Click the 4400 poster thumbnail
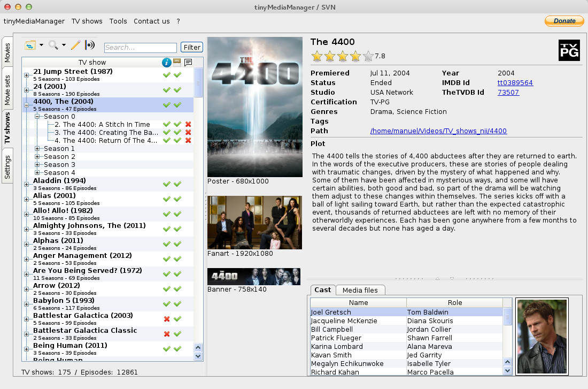The image size is (588, 389). [255, 107]
